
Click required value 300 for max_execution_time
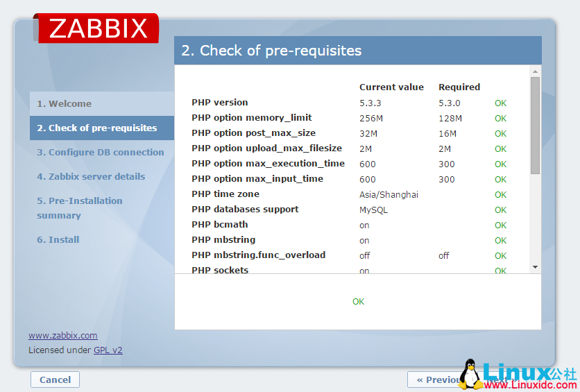pyautogui.click(x=447, y=164)
